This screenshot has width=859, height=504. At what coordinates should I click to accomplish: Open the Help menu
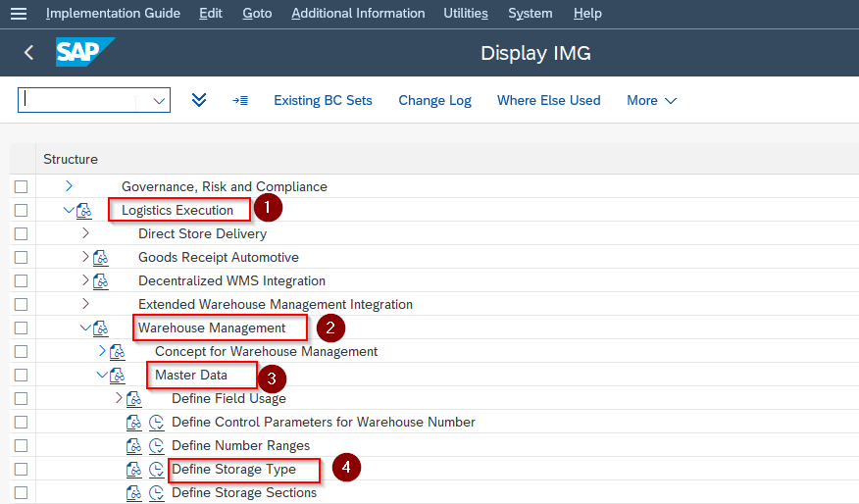[587, 13]
